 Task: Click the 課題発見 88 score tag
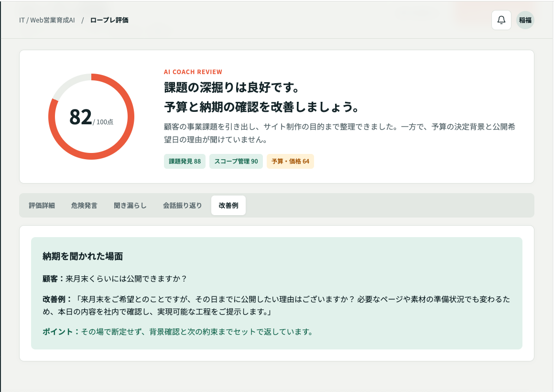185,161
